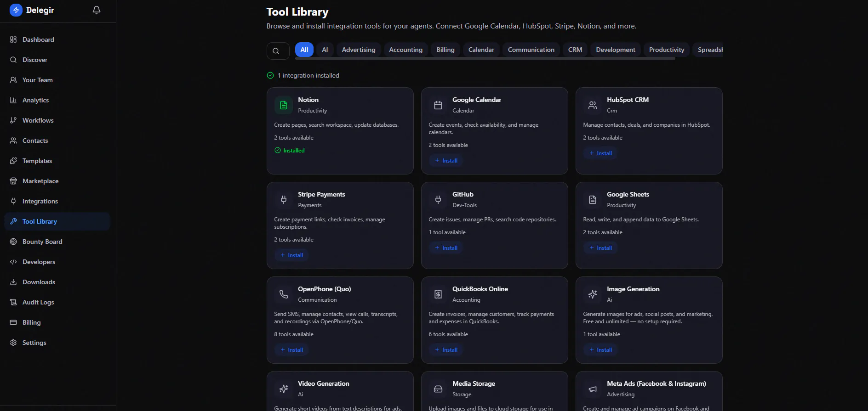868x411 pixels.
Task: Install the HubSpot CRM integration
Action: point(600,153)
